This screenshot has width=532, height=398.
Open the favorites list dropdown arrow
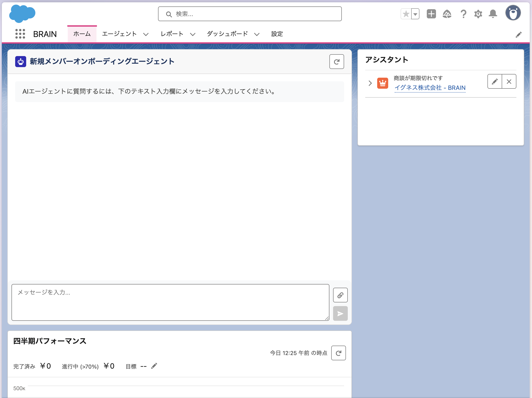coord(415,14)
